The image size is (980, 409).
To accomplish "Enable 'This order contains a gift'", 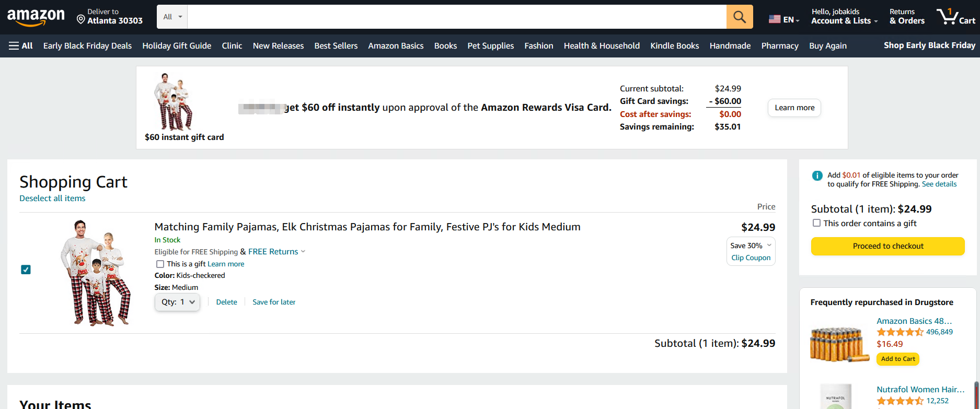I will (x=816, y=223).
